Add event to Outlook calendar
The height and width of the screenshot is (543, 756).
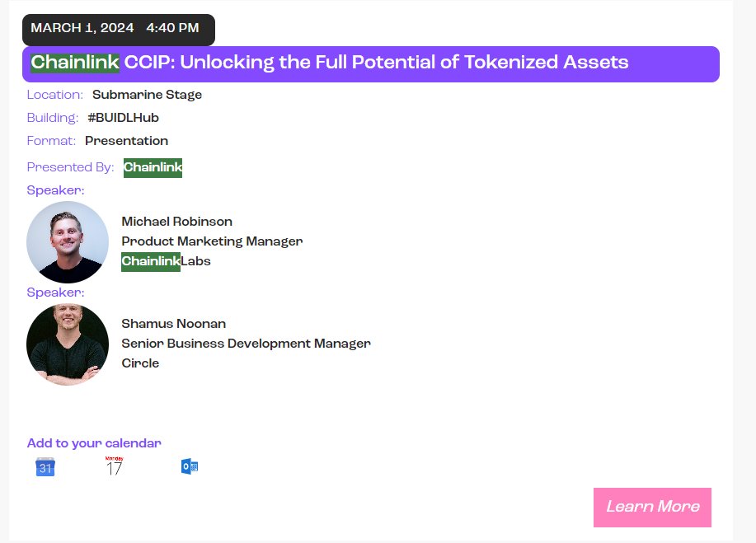[x=190, y=466]
